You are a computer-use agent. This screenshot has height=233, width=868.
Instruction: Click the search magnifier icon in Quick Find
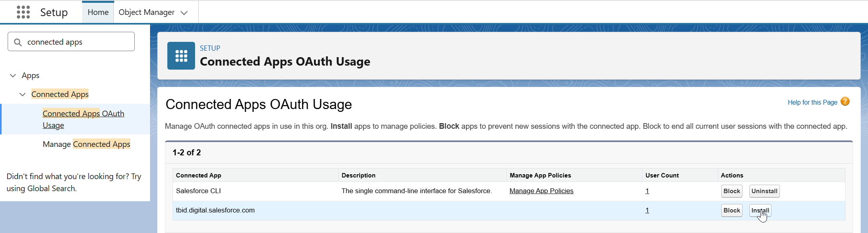click(x=18, y=42)
